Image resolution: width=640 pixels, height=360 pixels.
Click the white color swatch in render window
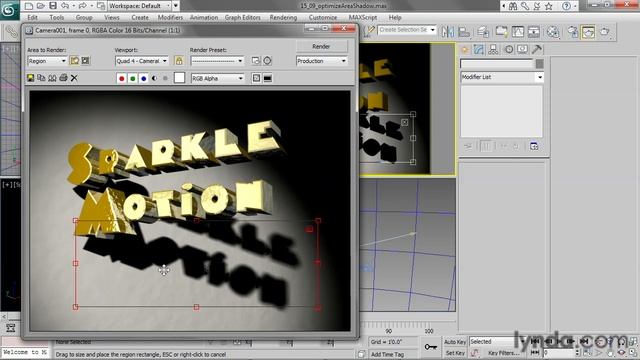pyautogui.click(x=179, y=78)
